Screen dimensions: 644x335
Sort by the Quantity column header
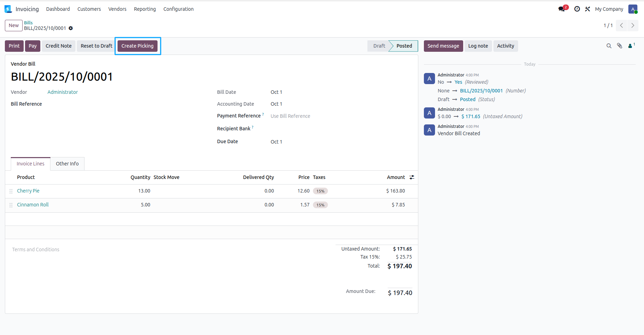pyautogui.click(x=140, y=177)
